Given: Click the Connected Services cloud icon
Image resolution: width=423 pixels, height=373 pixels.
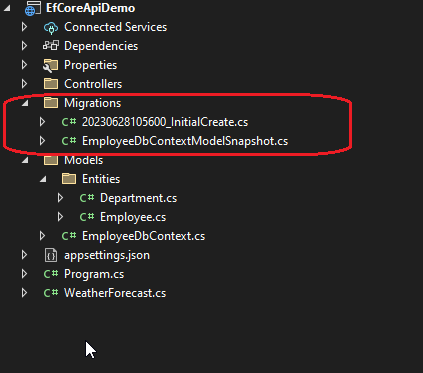Looking at the screenshot, I should tap(51, 27).
